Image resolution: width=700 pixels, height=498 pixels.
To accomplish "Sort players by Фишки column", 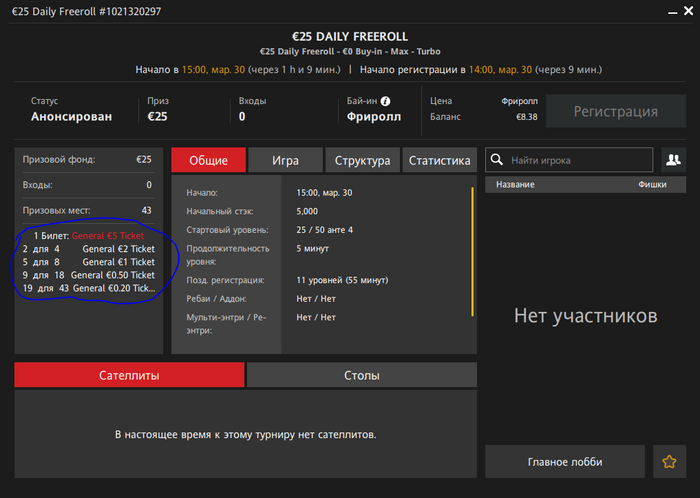I will 652,184.
